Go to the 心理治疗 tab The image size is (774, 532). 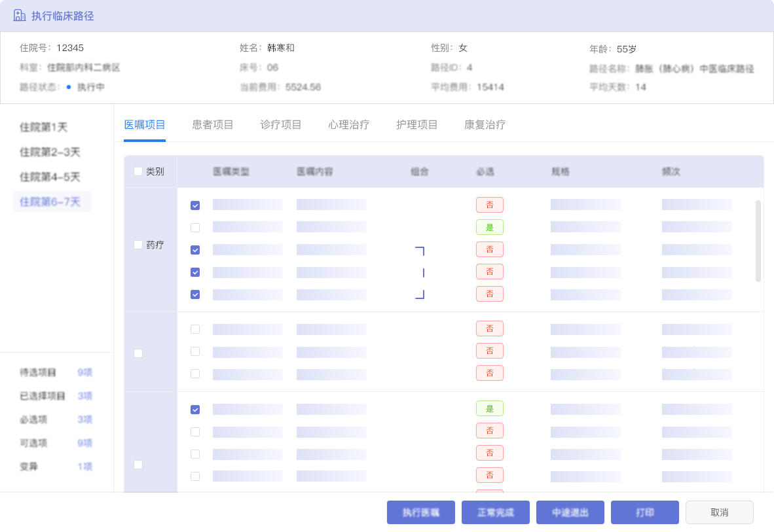[349, 125]
